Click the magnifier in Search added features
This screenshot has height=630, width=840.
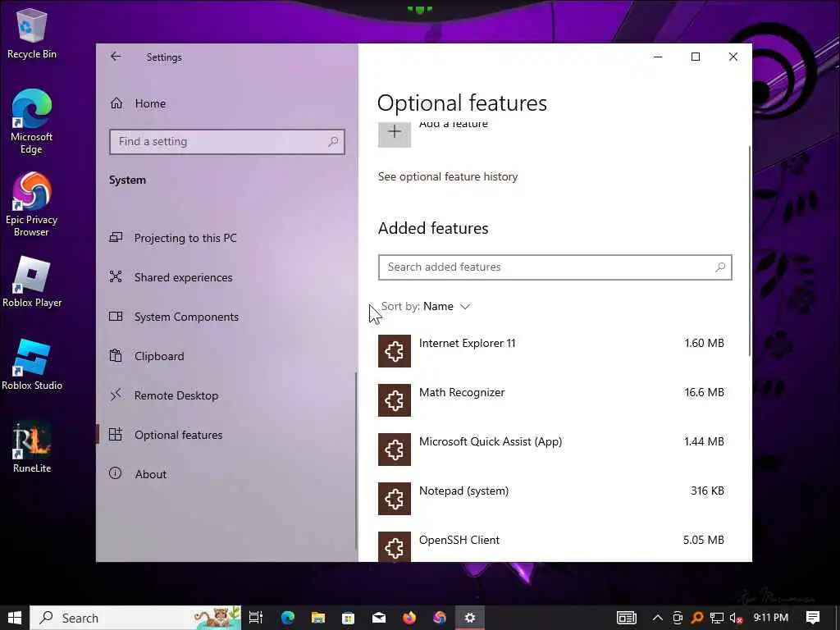(x=720, y=267)
